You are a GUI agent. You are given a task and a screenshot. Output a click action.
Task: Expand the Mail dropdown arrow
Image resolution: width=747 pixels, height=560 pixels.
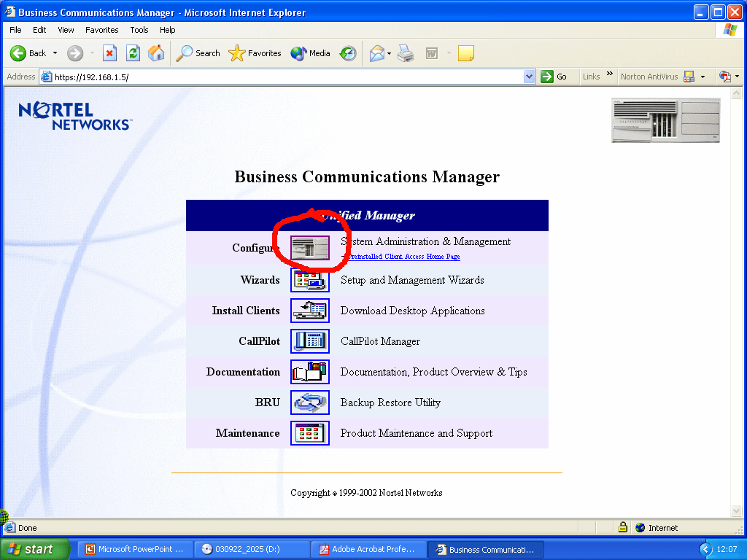(390, 53)
